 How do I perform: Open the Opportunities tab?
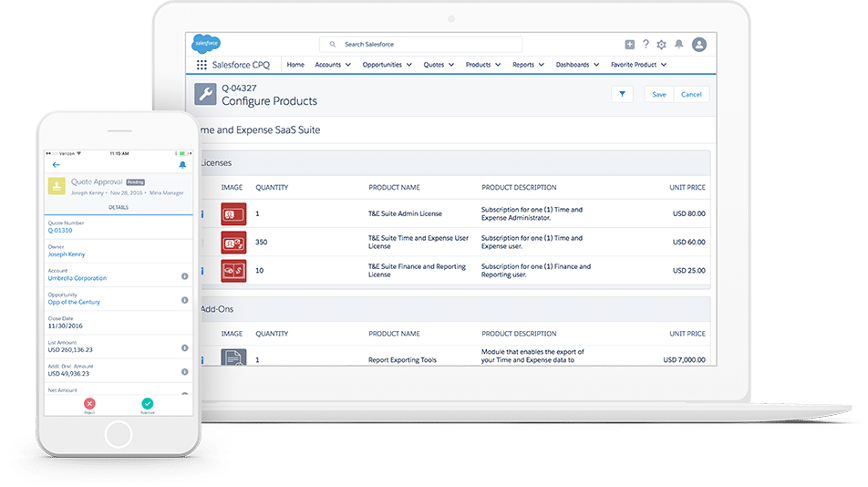tap(382, 65)
